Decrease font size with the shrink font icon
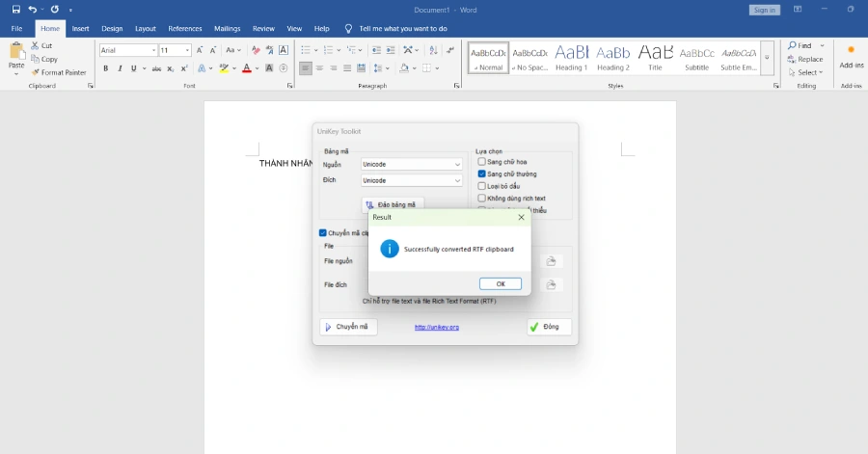 tap(213, 50)
